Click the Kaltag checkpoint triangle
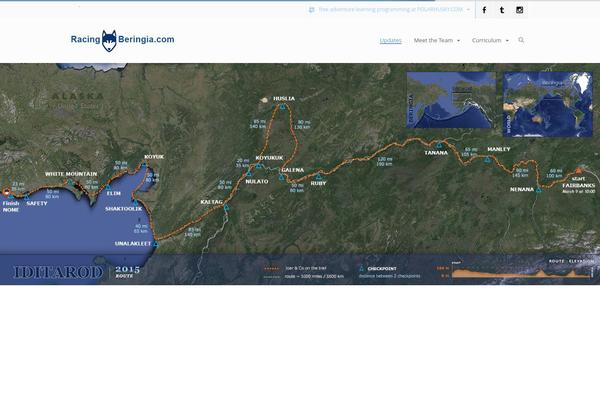 (x=226, y=207)
